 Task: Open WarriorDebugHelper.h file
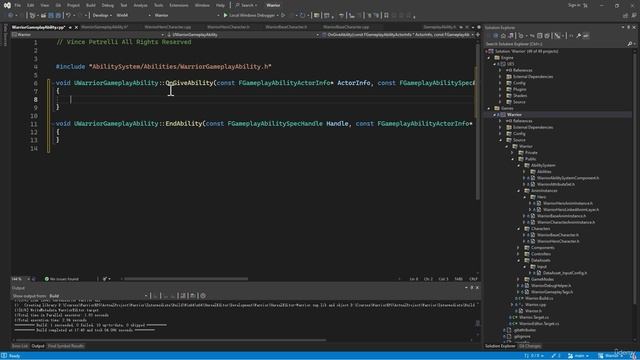551,286
